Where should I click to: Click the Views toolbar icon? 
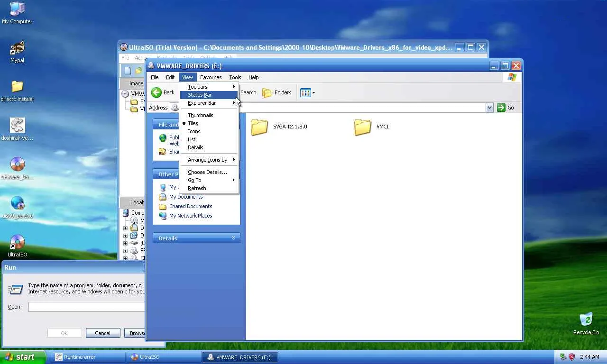(307, 93)
